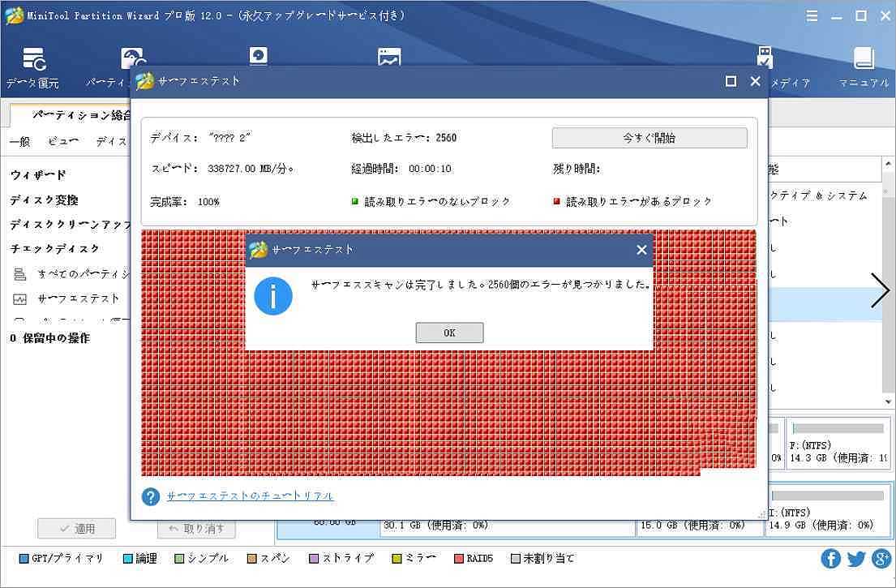Click the 適用 (apply) button
This screenshot has width=896, height=588.
coord(76,529)
